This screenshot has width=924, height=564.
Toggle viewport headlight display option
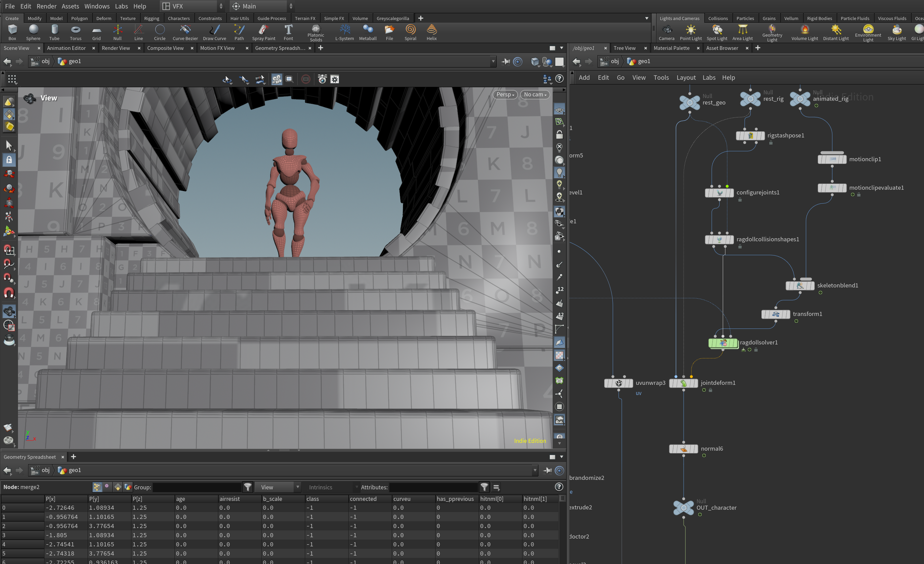tap(559, 172)
